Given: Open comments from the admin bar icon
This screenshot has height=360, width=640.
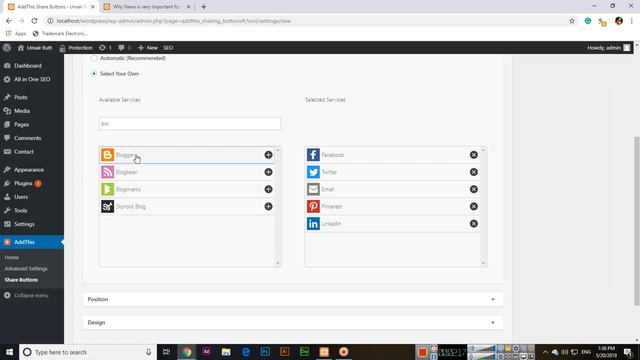Looking at the screenshot, I should coord(124,48).
